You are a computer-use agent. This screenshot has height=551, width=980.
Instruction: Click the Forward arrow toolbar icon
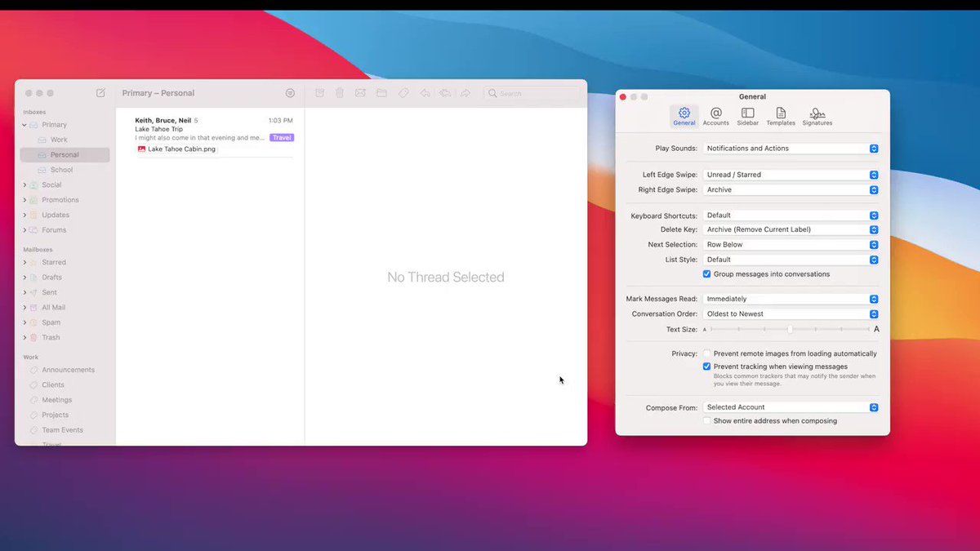point(465,93)
